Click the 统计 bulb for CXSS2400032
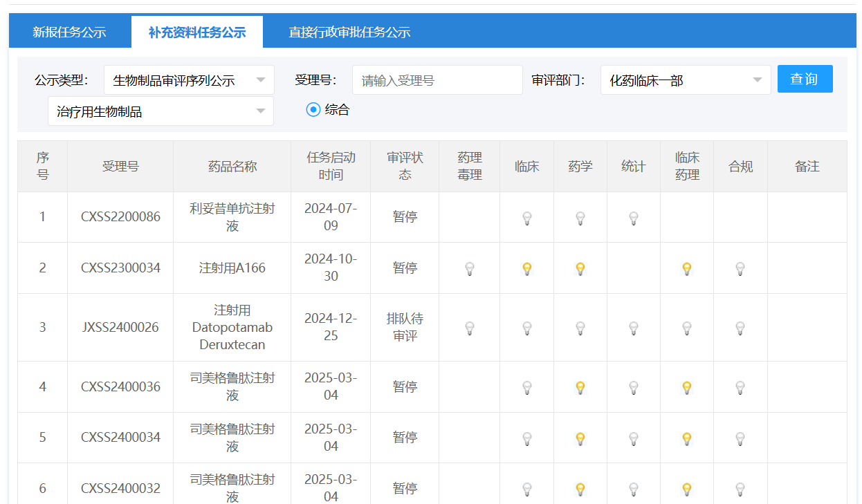The width and height of the screenshot is (862, 504). [634, 489]
